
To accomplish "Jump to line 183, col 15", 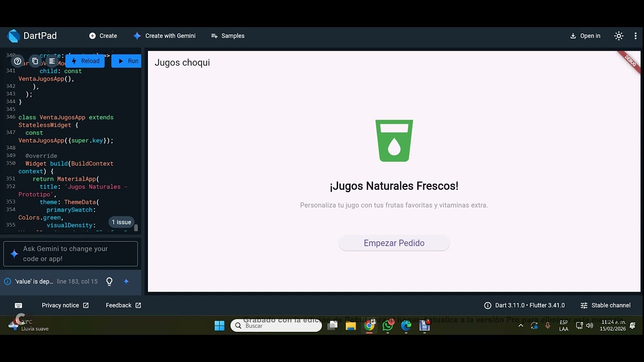I will (77, 282).
